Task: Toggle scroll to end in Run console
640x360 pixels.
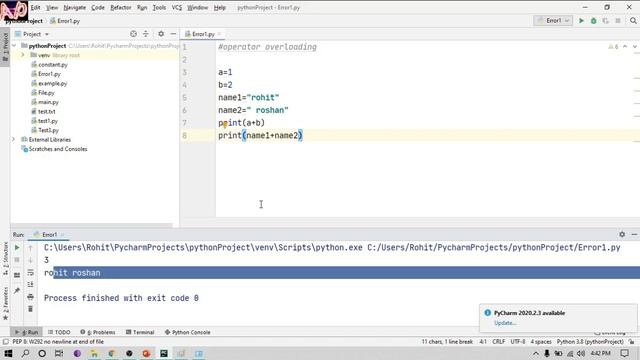Action: click(x=30, y=284)
